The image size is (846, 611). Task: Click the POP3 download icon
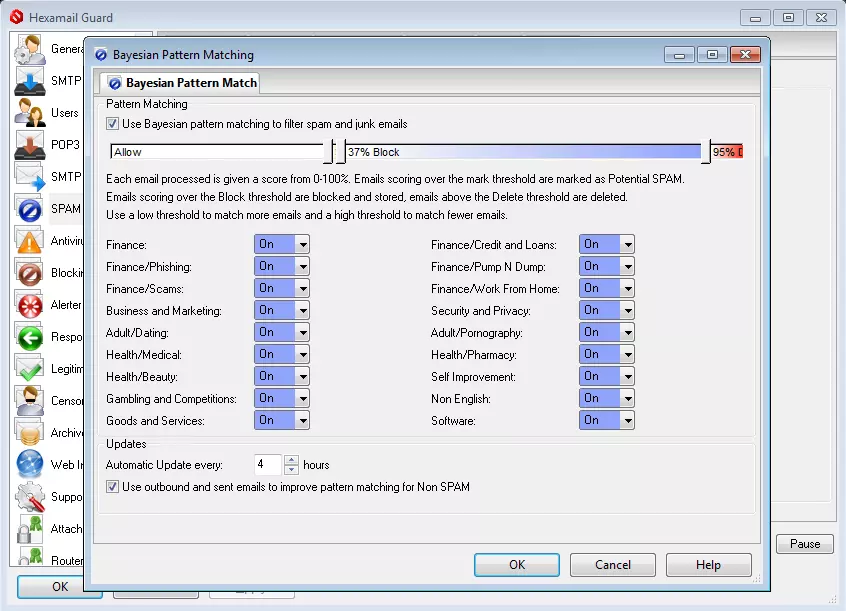(x=30, y=145)
